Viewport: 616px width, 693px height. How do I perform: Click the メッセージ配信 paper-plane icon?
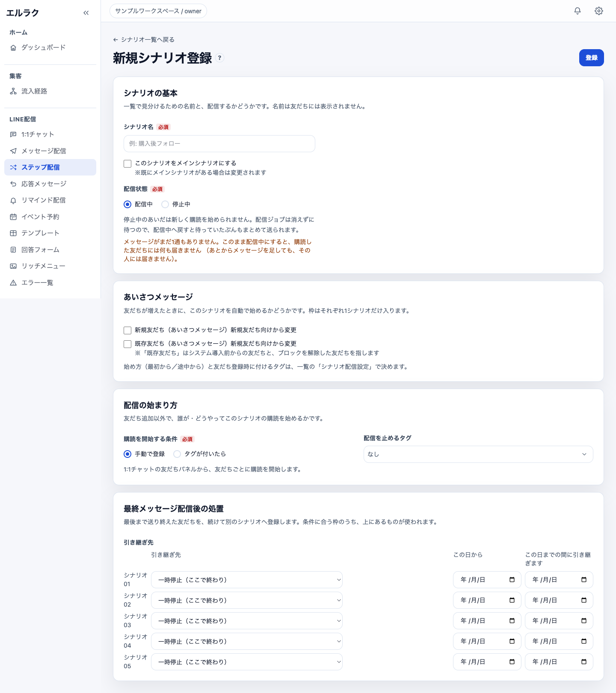coord(13,151)
